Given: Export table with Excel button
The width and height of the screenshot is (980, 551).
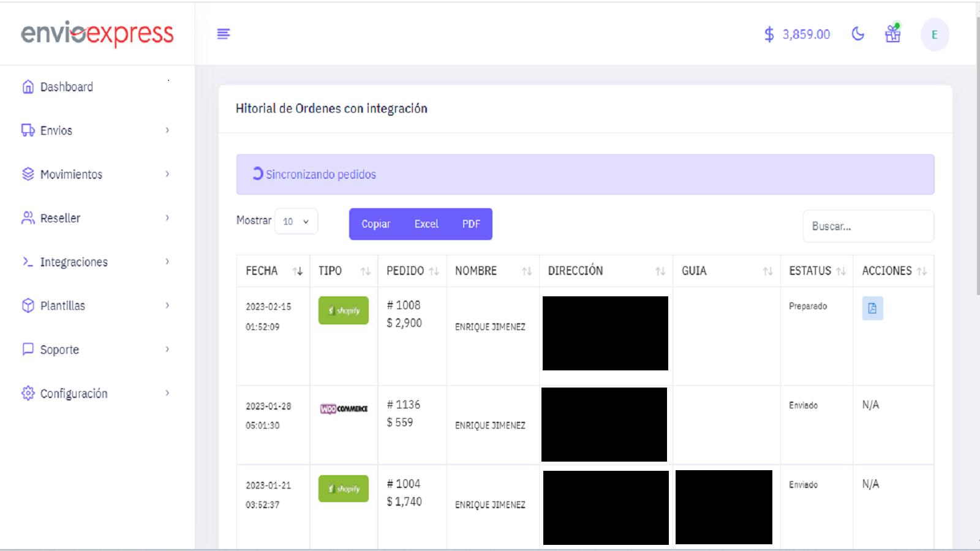Looking at the screenshot, I should [x=426, y=224].
